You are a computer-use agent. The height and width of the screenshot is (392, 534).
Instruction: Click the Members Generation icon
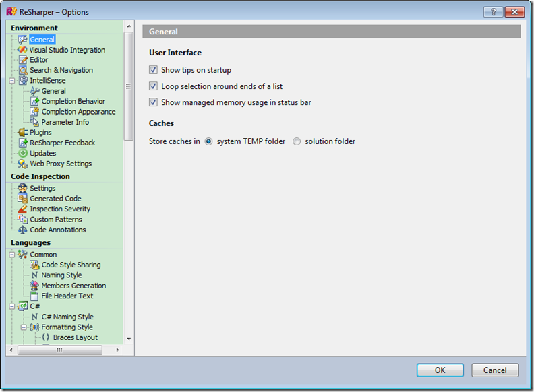[x=34, y=286]
